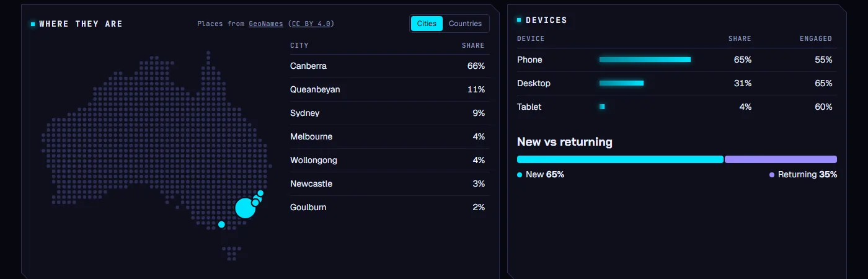Select the Queanbeyan city row
The height and width of the screenshot is (279, 868).
(389, 89)
